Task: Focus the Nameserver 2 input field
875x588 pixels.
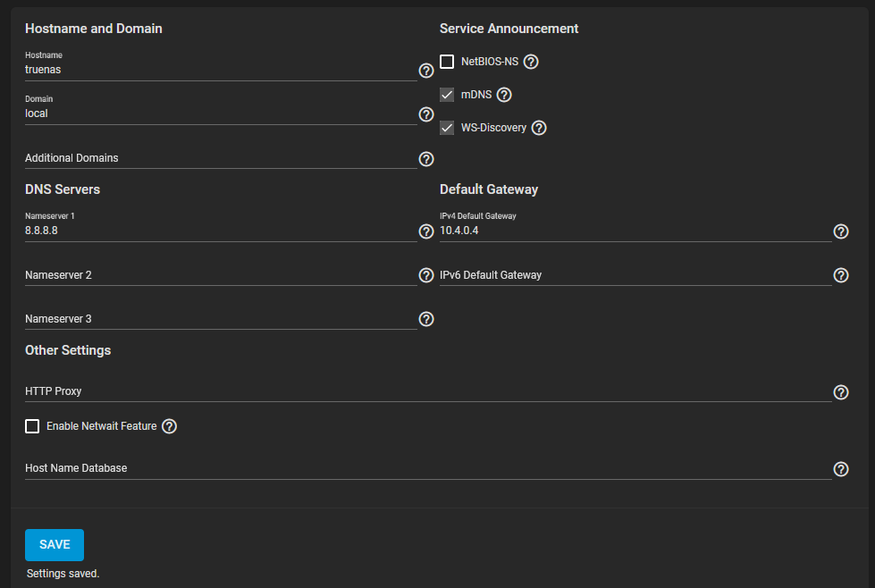Action: 219,275
